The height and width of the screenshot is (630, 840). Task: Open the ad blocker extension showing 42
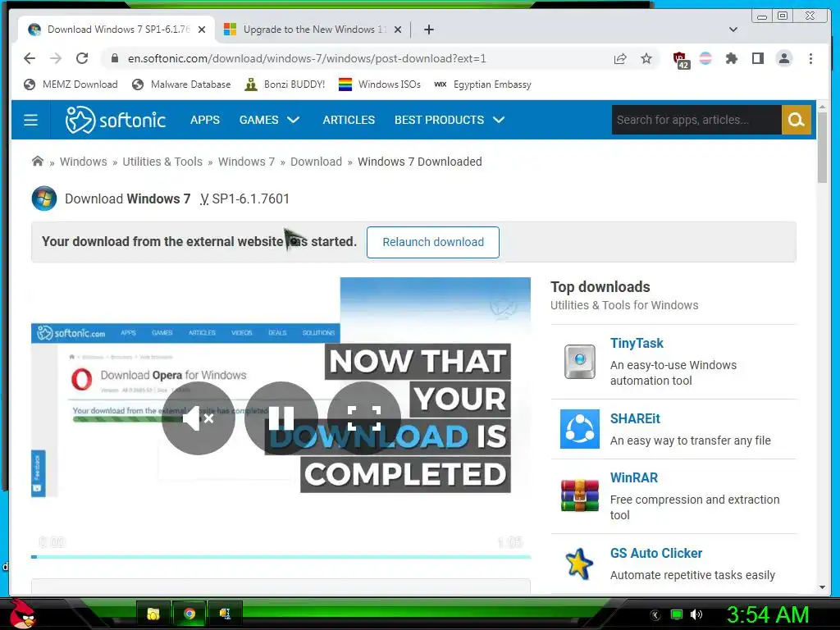(x=680, y=59)
